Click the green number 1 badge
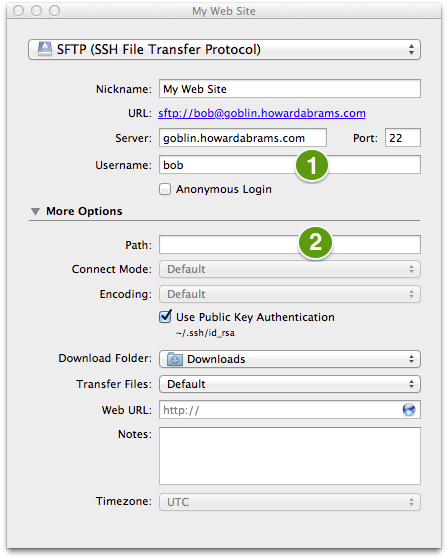The width and height of the screenshot is (448, 559). click(312, 166)
